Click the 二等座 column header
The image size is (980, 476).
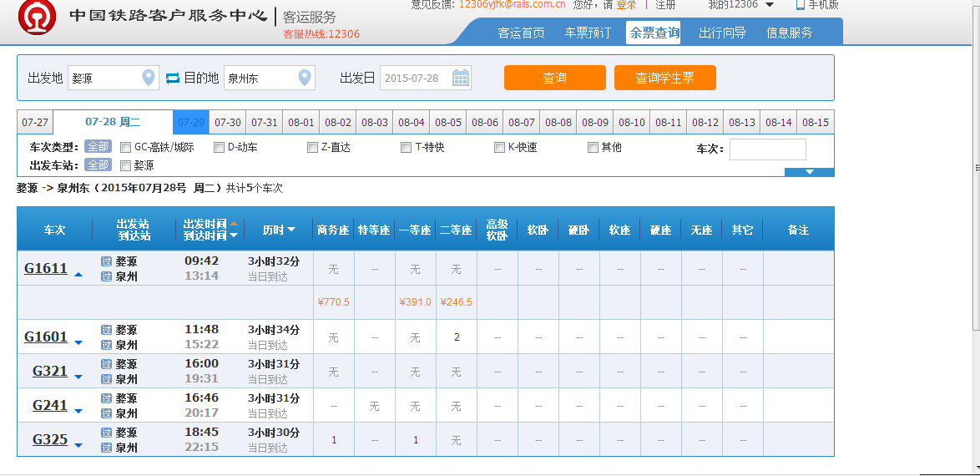pos(456,230)
